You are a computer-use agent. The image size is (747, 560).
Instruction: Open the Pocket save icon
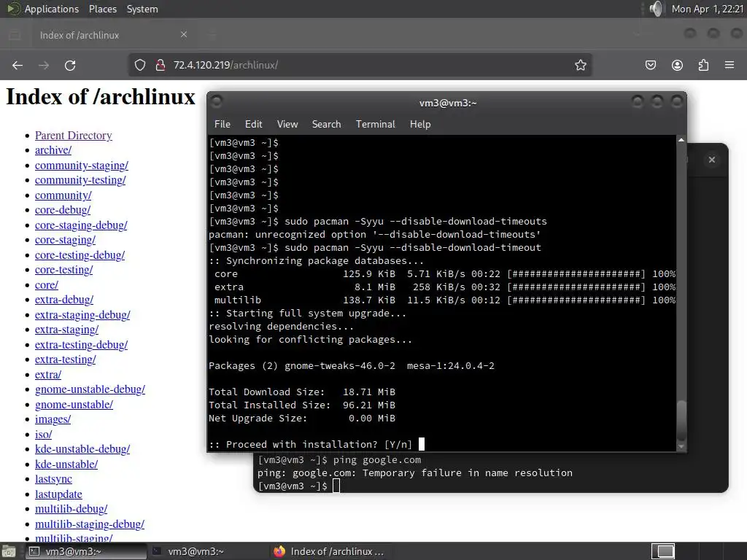[x=651, y=65]
